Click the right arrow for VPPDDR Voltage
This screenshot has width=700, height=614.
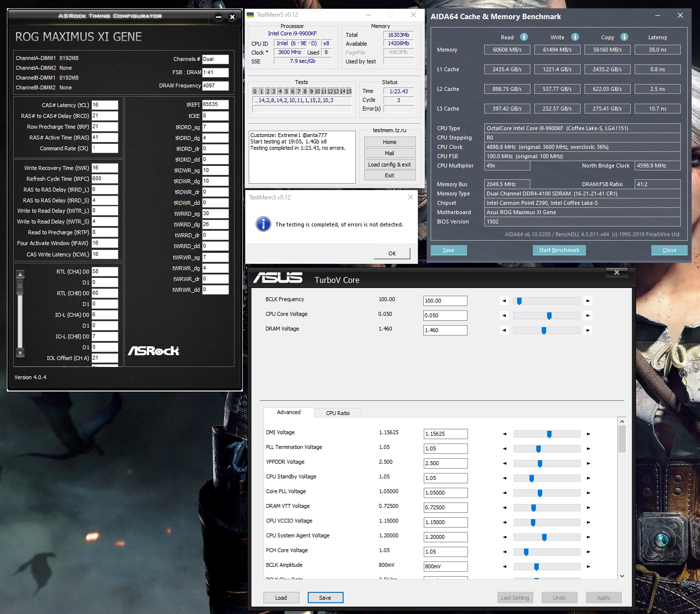pos(588,463)
